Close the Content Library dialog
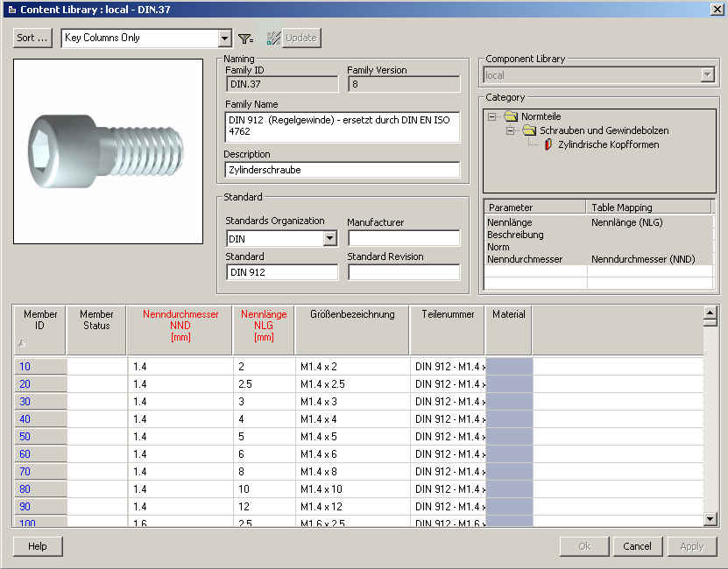The image size is (728, 569). pos(717,8)
